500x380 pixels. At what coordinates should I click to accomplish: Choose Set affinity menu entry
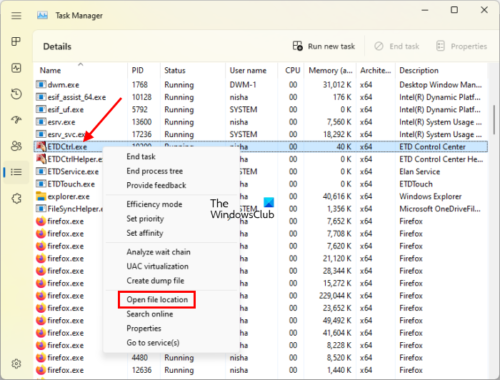(x=145, y=233)
